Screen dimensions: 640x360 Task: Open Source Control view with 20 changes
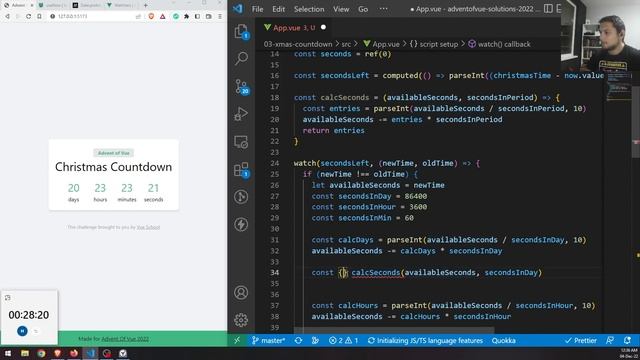[x=241, y=87]
